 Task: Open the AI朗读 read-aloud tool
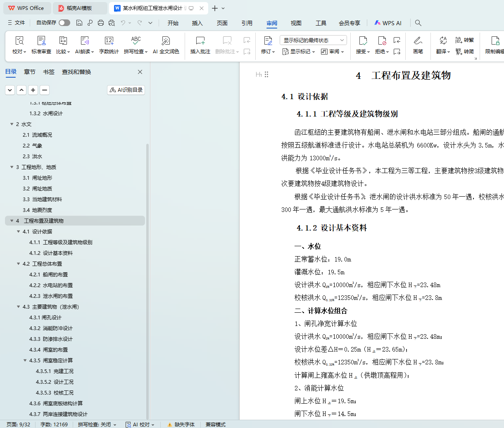84,41
